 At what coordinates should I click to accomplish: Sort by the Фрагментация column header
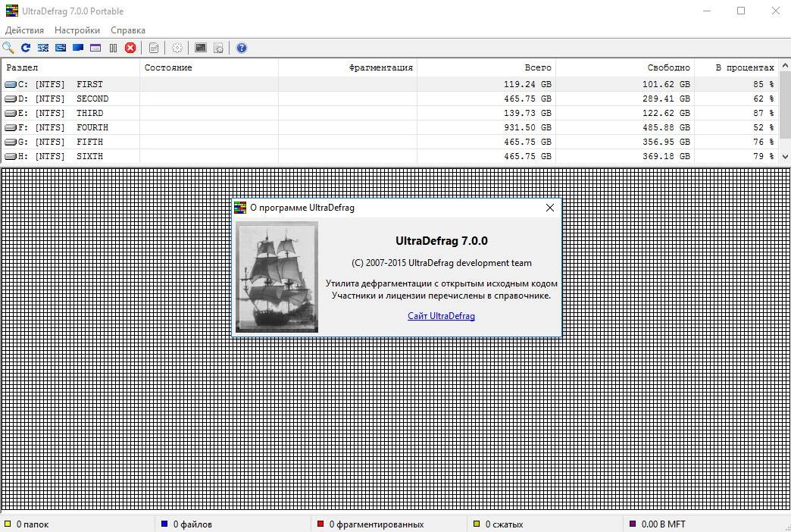(348, 67)
